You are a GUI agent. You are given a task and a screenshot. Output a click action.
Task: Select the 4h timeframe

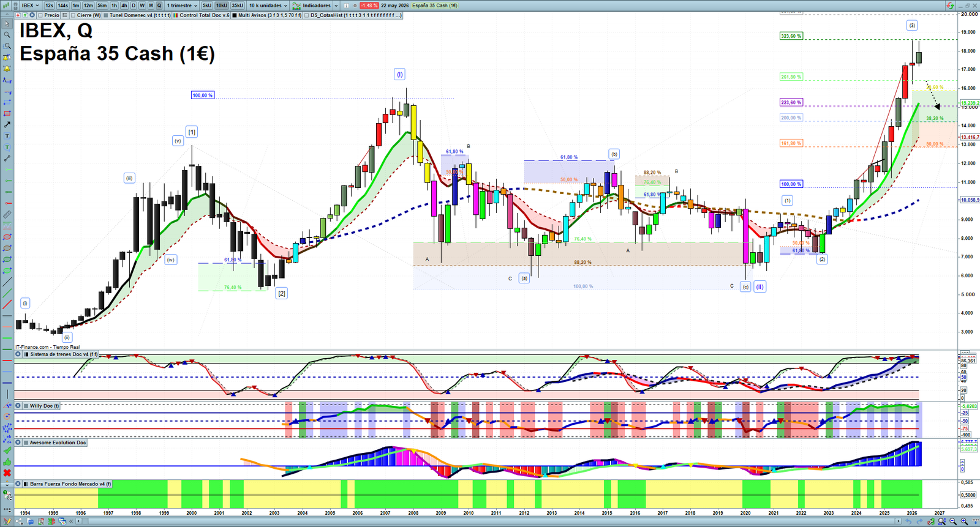point(124,6)
